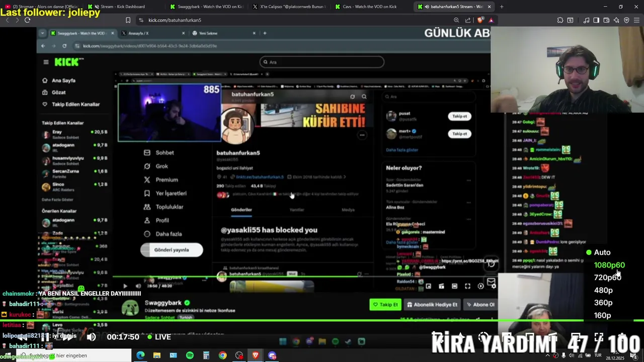Click Abone Ol button
The height and width of the screenshot is (362, 644).
[480, 304]
